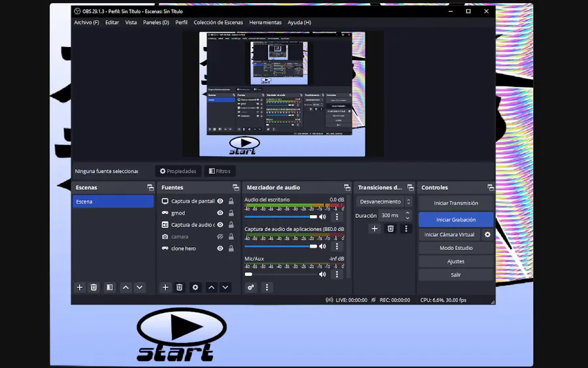Undock the Controles panel
588x368 pixels.
pyautogui.click(x=490, y=187)
